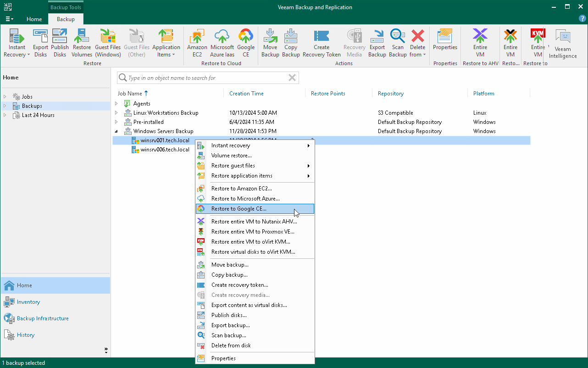Screen dimensions: 588x368
Task: Open the Create Recovery Token tool
Action: [322, 41]
